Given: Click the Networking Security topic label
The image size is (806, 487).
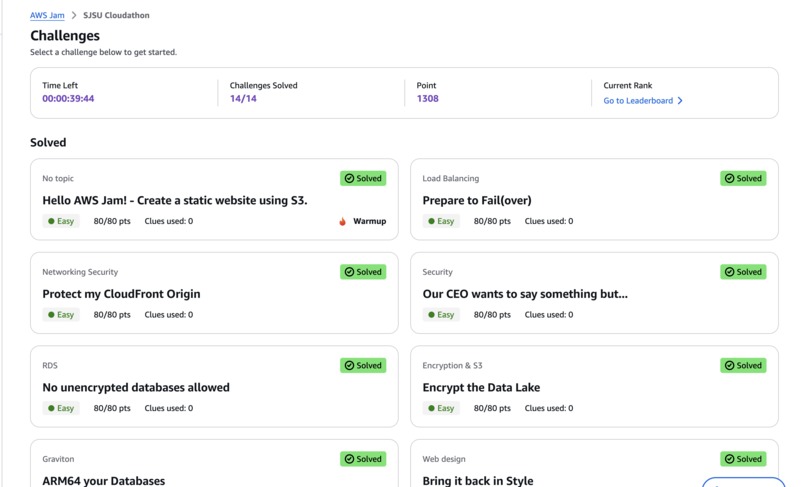Looking at the screenshot, I should click(x=80, y=272).
